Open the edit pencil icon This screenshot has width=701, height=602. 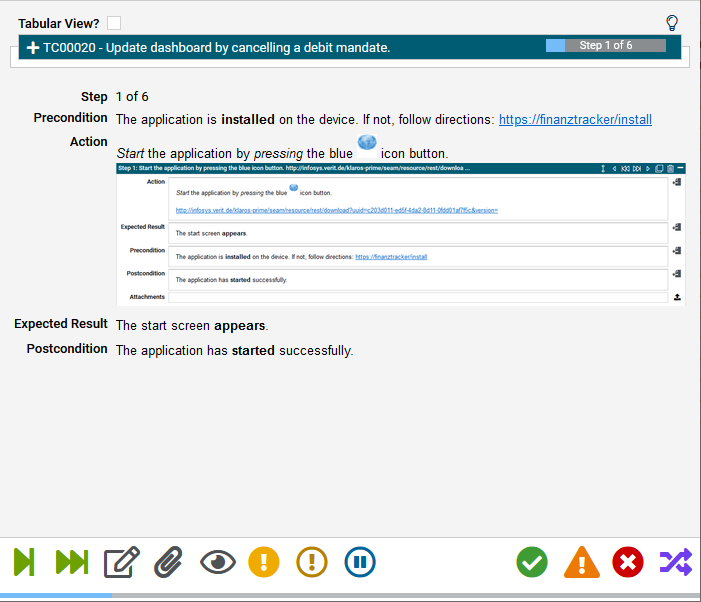pyautogui.click(x=122, y=562)
